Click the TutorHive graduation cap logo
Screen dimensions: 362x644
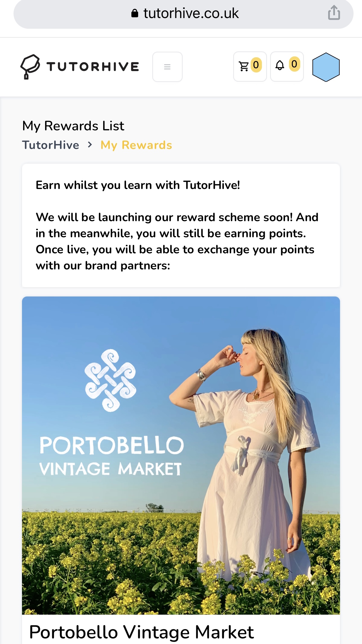30,67
